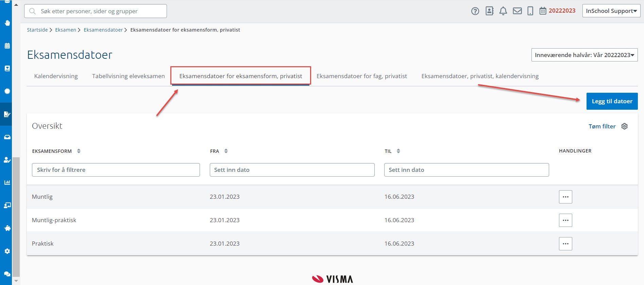Click Fra date 23.01.2023 in Muntlig row
This screenshot has width=644, height=285.
point(224,197)
